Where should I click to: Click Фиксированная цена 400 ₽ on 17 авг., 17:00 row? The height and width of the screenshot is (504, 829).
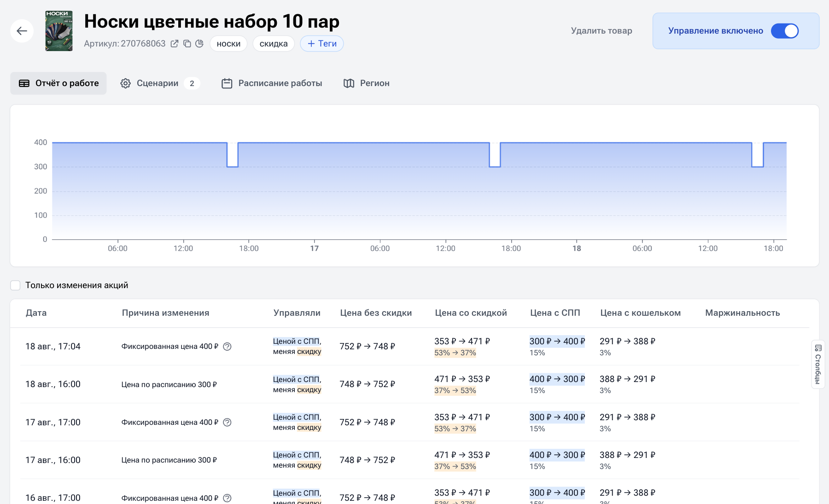[170, 423]
